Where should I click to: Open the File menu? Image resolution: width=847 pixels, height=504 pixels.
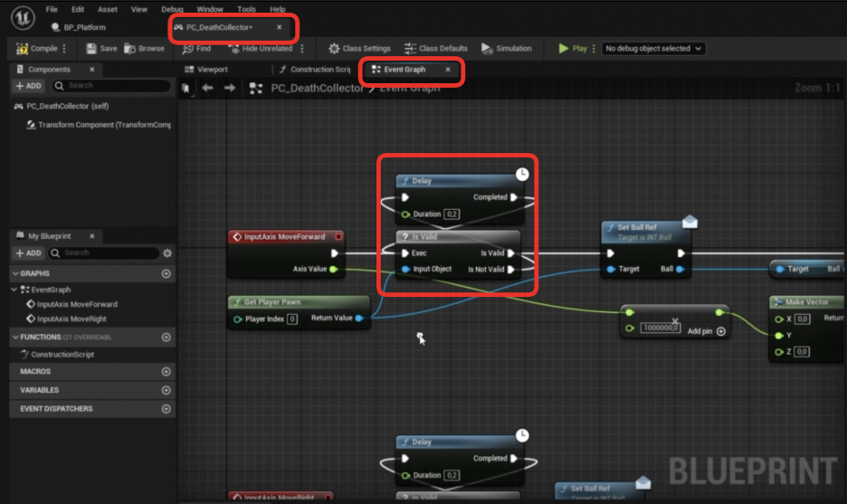(x=52, y=9)
